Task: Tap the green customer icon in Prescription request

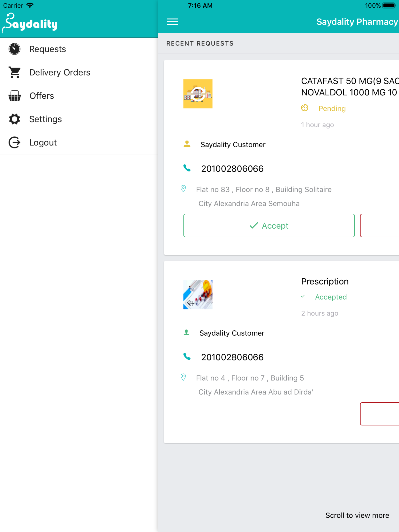Action: click(x=186, y=332)
